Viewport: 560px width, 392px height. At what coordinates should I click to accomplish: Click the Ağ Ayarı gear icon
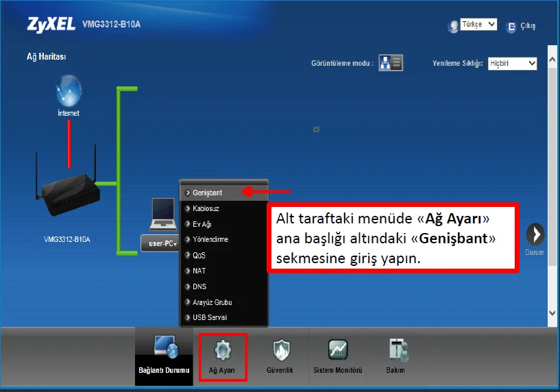click(223, 350)
